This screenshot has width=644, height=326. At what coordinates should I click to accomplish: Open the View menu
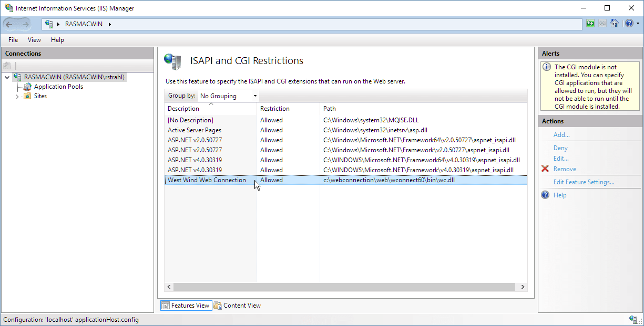point(34,40)
